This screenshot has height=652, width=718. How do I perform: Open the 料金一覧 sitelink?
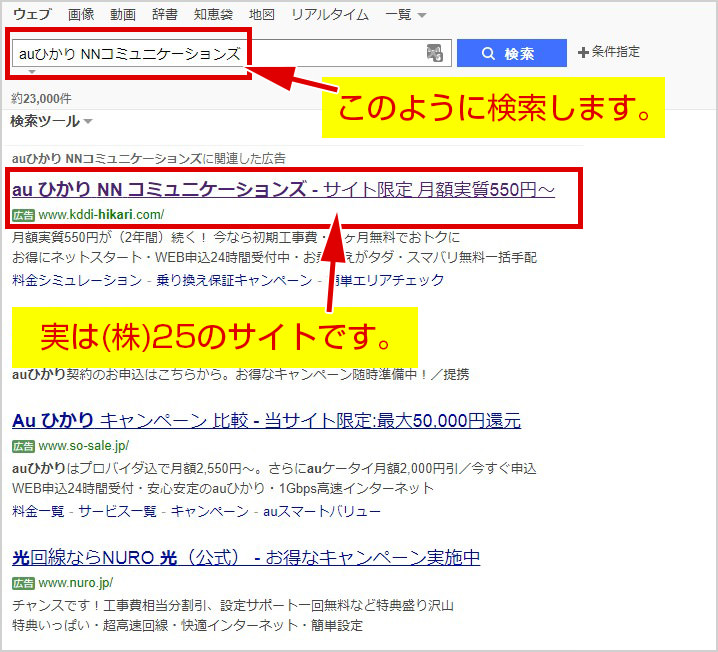coord(38,511)
